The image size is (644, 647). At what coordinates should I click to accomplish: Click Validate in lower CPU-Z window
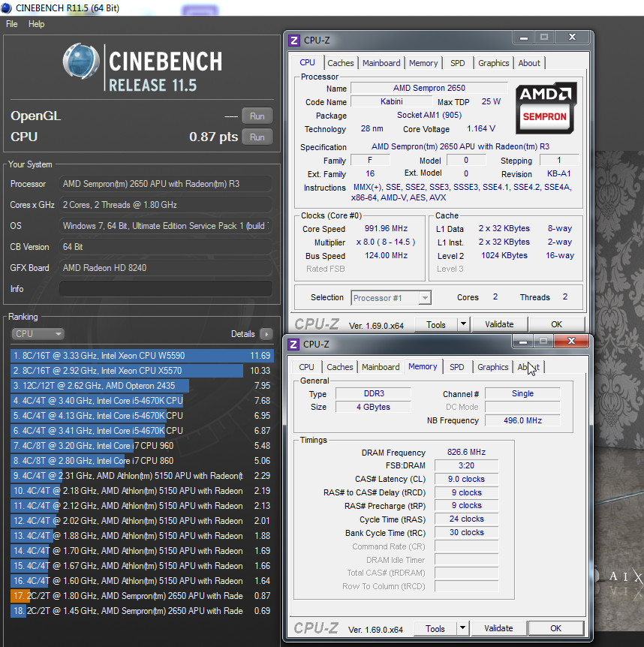pos(498,628)
